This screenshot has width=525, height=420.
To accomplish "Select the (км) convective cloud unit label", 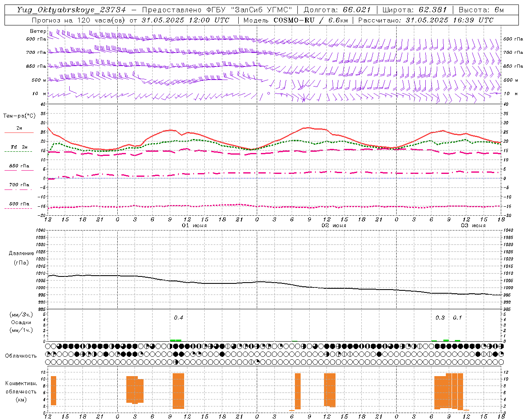I will 21,399.
